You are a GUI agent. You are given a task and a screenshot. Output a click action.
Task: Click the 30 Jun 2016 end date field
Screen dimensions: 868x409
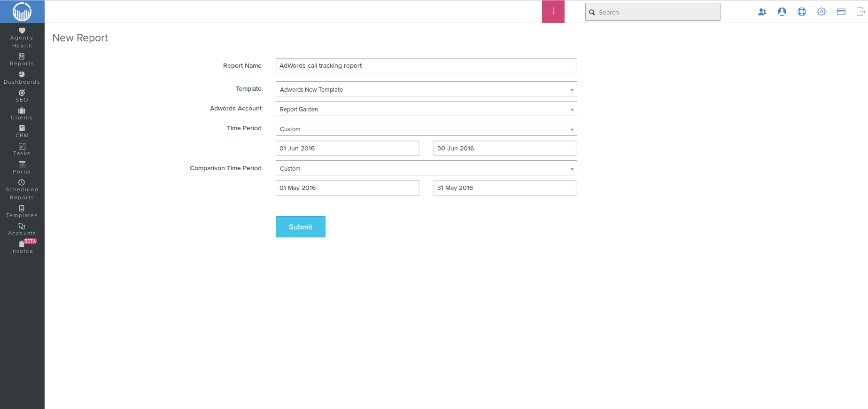tap(505, 148)
